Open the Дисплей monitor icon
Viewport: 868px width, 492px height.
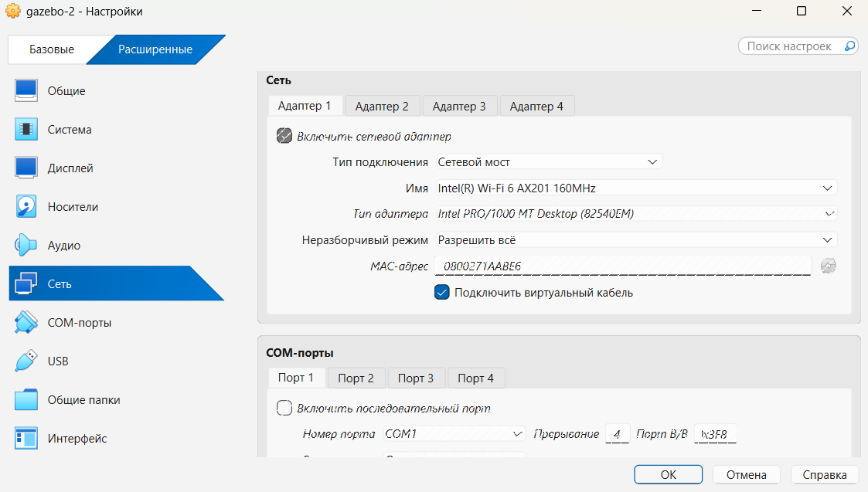[26, 168]
